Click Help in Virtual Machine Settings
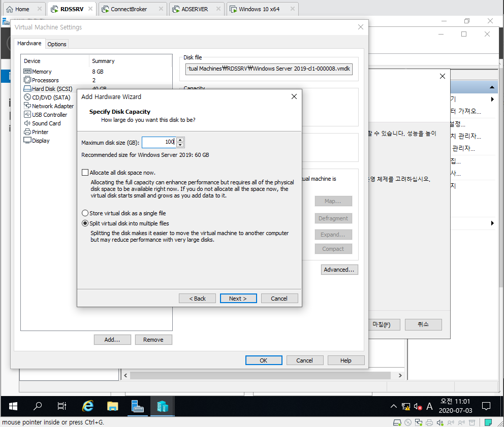 (346, 360)
